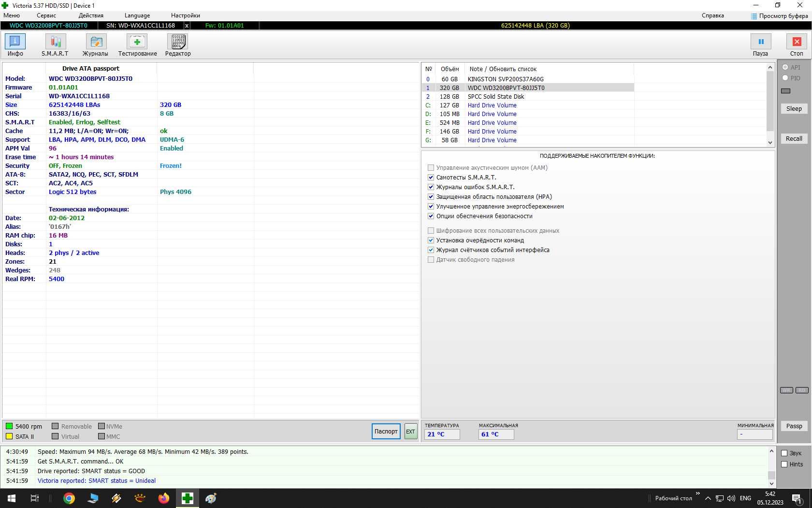Open Task View in the taskbar
Screen dimensions: 812x508
pos(35,498)
